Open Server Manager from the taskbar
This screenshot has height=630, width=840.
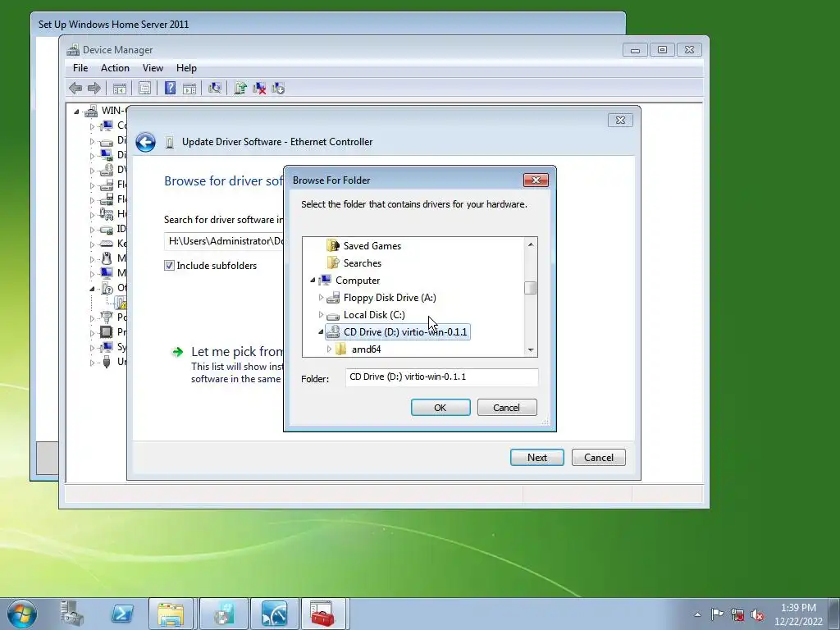(x=72, y=614)
